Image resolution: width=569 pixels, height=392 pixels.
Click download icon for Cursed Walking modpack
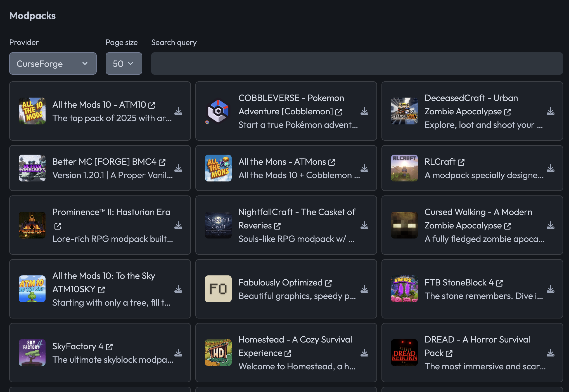point(550,225)
